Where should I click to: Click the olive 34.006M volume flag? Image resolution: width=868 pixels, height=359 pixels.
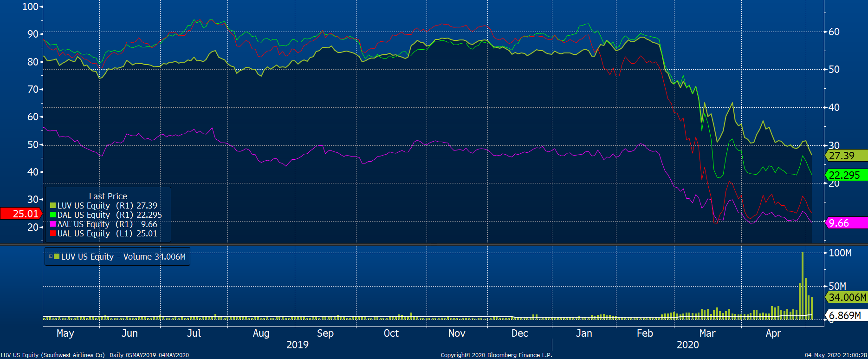[846, 297]
